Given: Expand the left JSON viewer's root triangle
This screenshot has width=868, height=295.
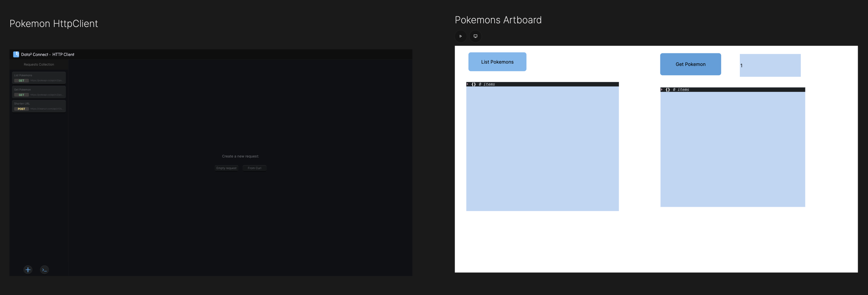Looking at the screenshot, I should (468, 84).
